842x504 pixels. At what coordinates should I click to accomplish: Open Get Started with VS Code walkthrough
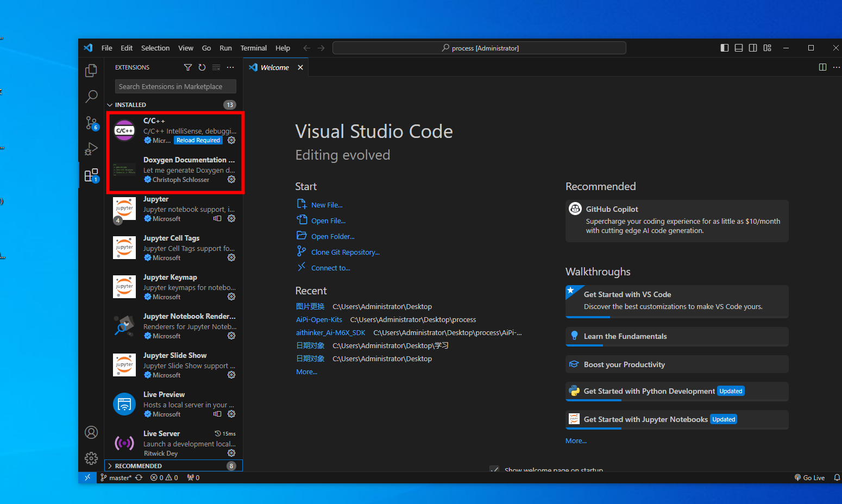tap(677, 301)
